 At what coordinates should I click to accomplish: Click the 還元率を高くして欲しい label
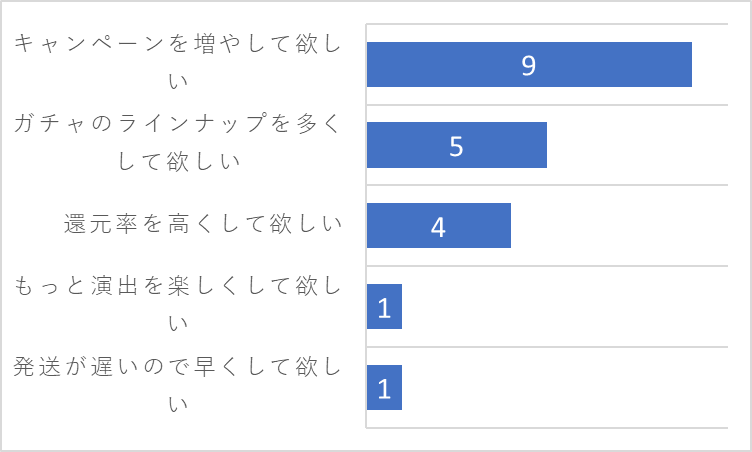tap(203, 224)
